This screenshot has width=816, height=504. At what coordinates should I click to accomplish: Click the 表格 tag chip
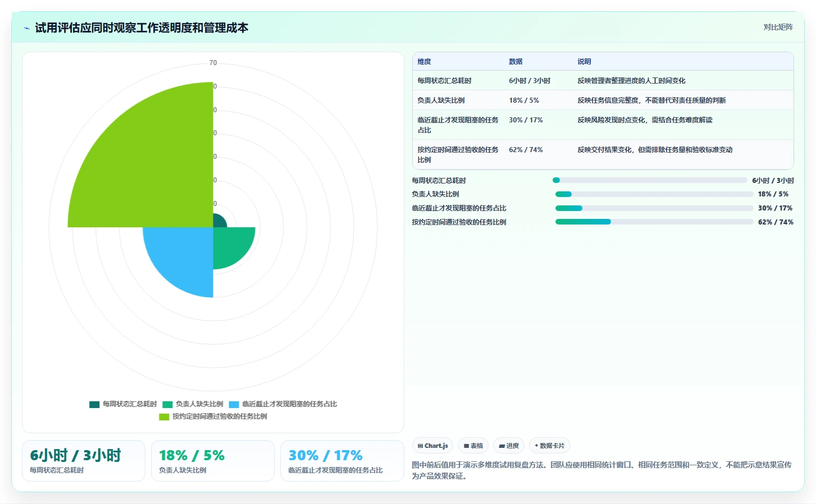click(473, 446)
